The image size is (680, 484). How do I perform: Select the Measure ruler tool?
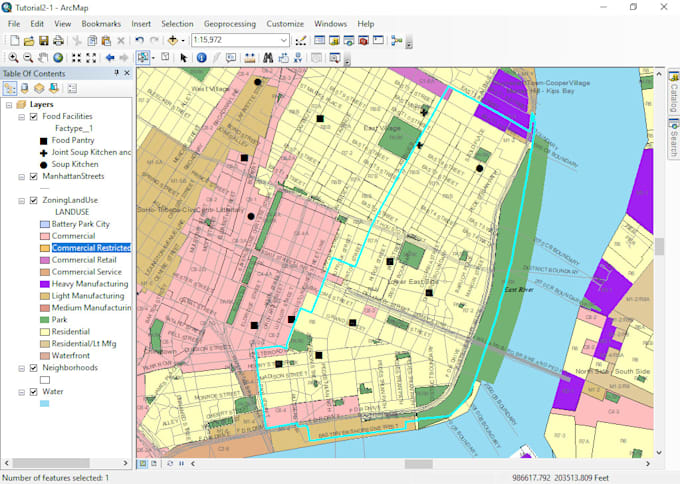point(249,58)
